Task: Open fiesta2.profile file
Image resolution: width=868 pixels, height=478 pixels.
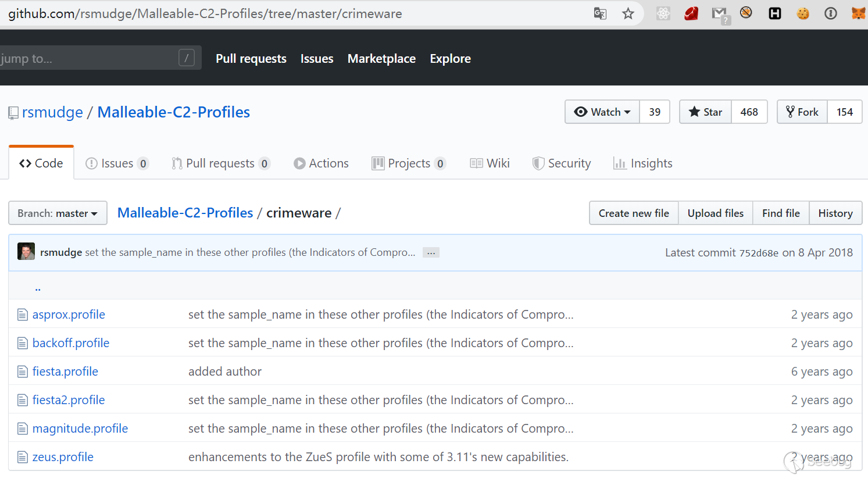Action: tap(69, 400)
